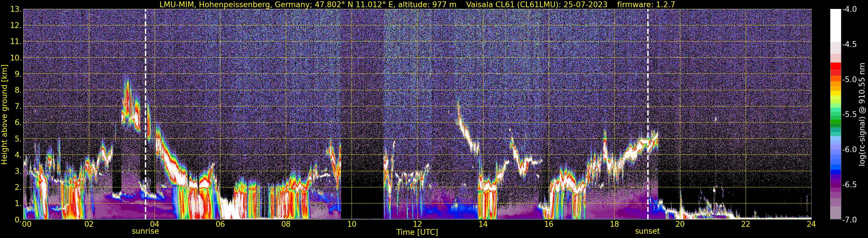
Task: Click the '6.' height tick label
Action: click(18, 123)
